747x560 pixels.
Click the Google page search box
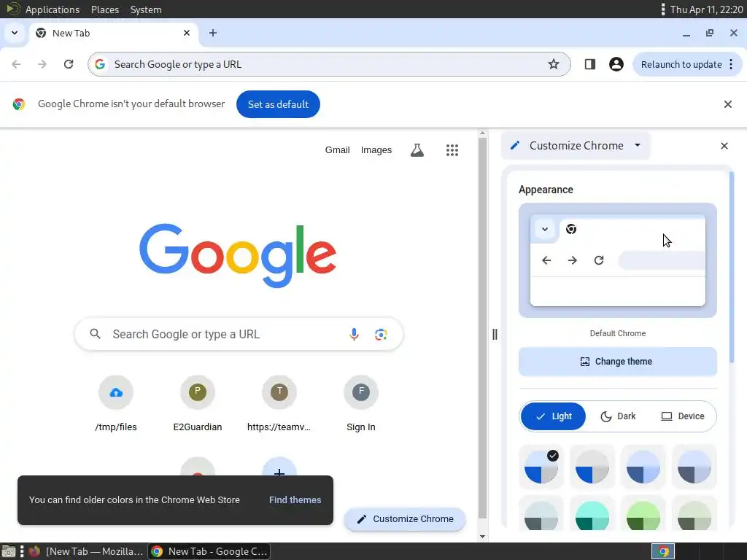click(x=239, y=334)
